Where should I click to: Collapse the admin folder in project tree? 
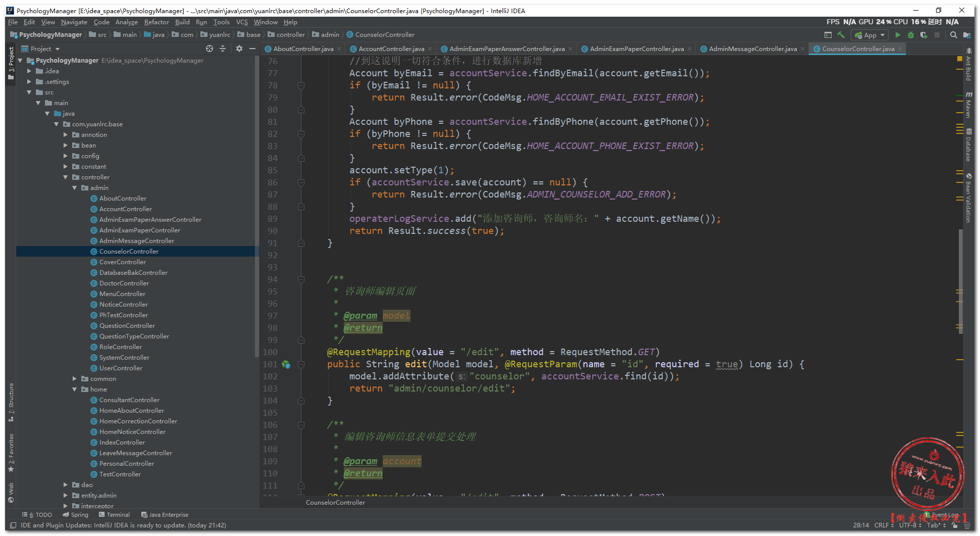click(x=75, y=188)
